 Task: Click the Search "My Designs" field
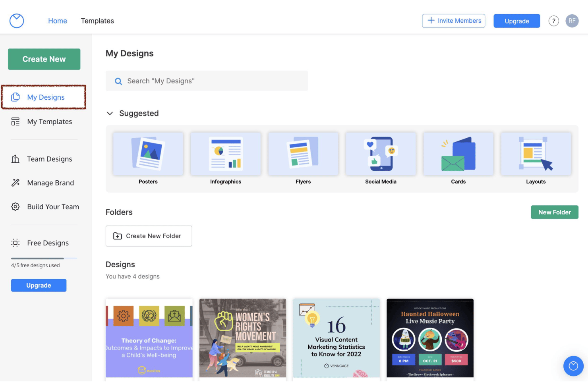(x=207, y=81)
